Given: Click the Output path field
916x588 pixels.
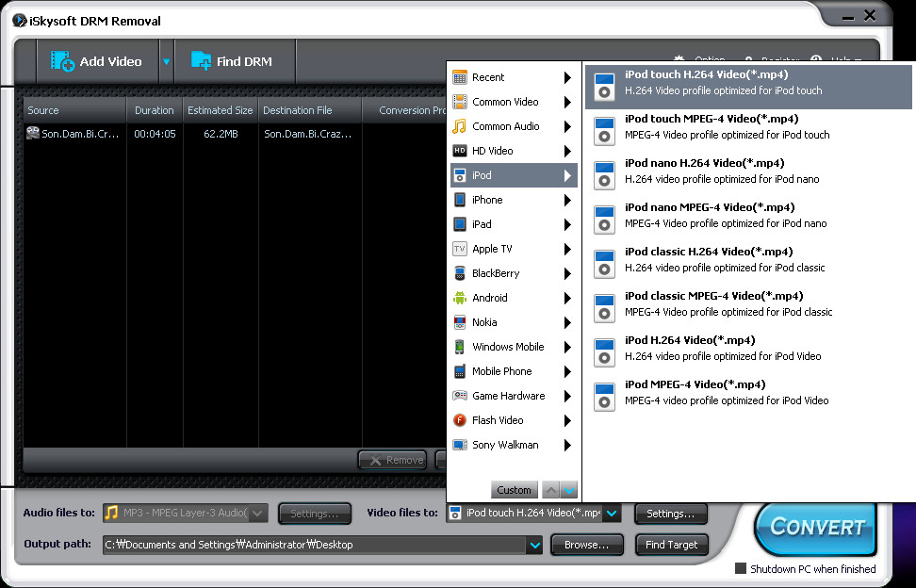Looking at the screenshot, I should (x=316, y=545).
